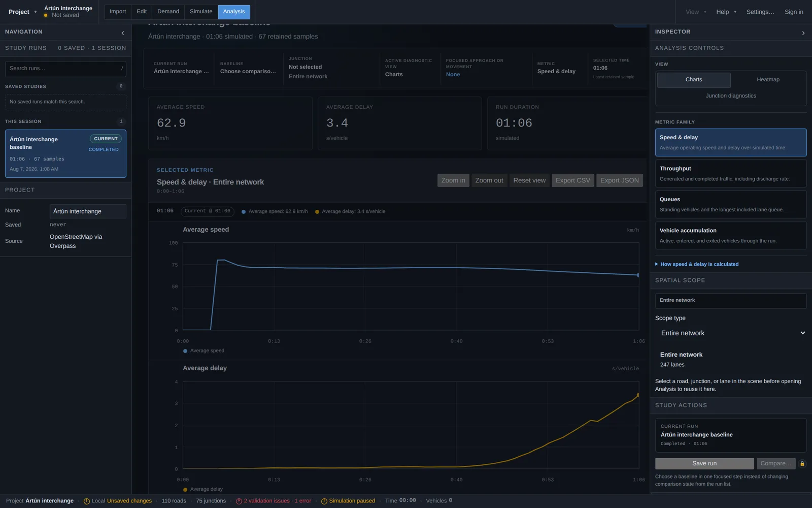Click the Local unsaved changes icon
Viewport: 812px width, 508px height.
87,501
